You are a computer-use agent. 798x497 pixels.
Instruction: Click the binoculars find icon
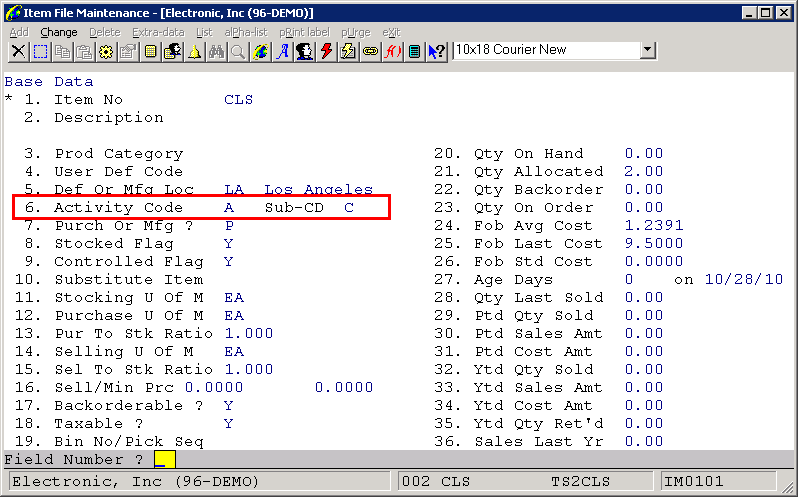click(216, 51)
